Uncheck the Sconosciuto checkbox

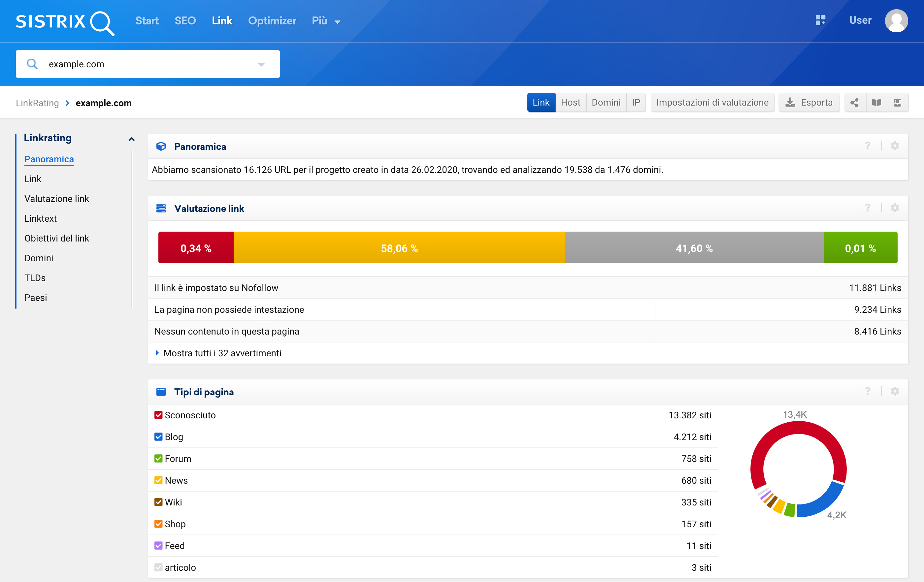click(158, 415)
